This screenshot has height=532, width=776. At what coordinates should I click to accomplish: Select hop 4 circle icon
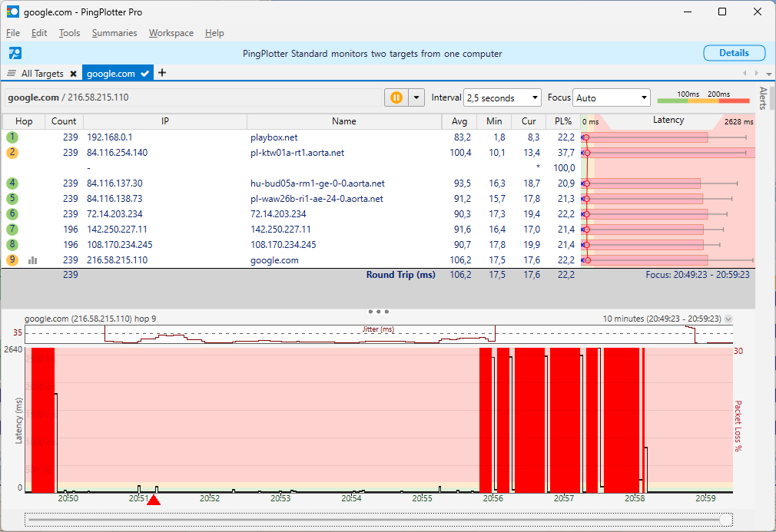click(12, 183)
